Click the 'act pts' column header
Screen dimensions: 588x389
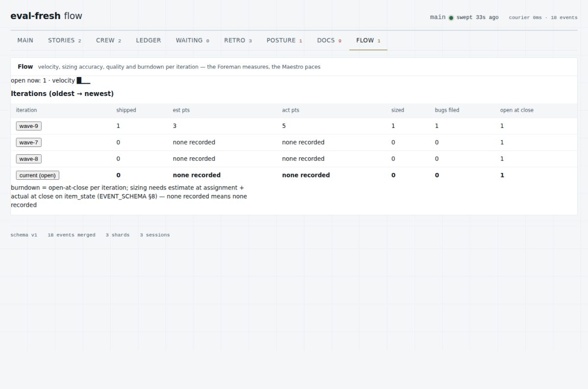[291, 110]
